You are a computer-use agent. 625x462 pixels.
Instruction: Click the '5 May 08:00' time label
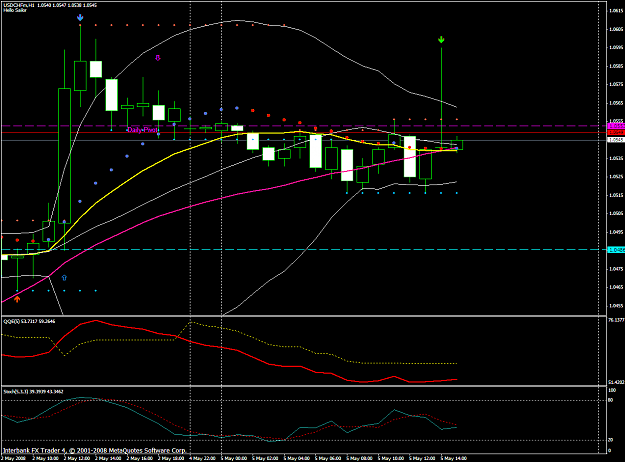[360, 458]
